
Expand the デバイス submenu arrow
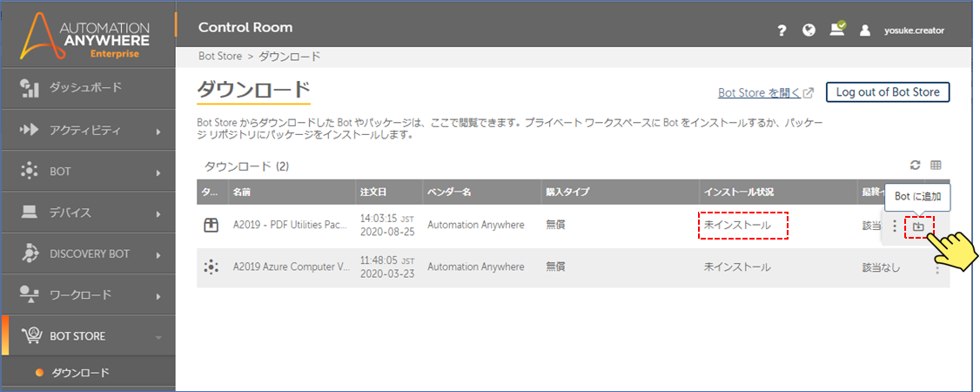pyautogui.click(x=158, y=213)
